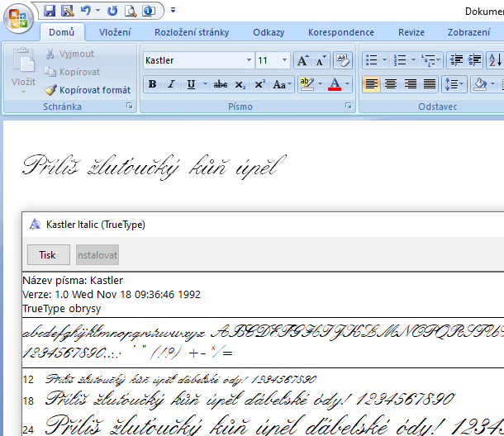Open the Kastler font name dropdown
Image resolution: width=504 pixels, height=436 pixels.
pyautogui.click(x=249, y=61)
